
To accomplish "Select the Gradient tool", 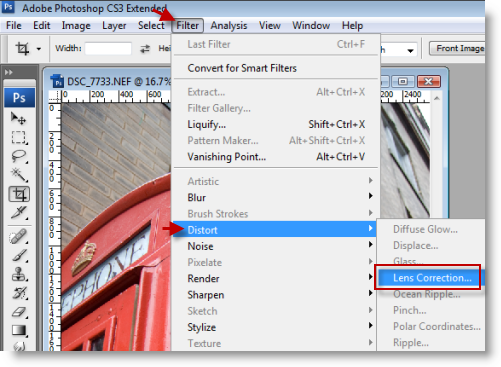I will click(x=18, y=330).
